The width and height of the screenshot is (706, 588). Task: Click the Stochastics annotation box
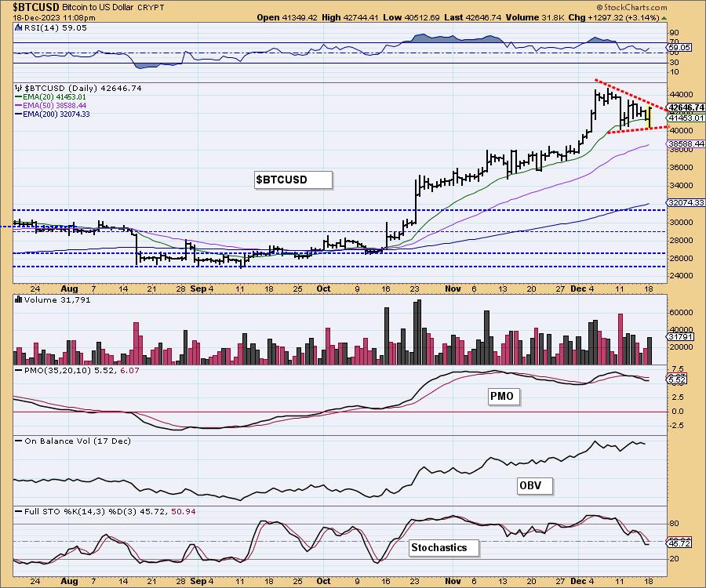(x=444, y=548)
